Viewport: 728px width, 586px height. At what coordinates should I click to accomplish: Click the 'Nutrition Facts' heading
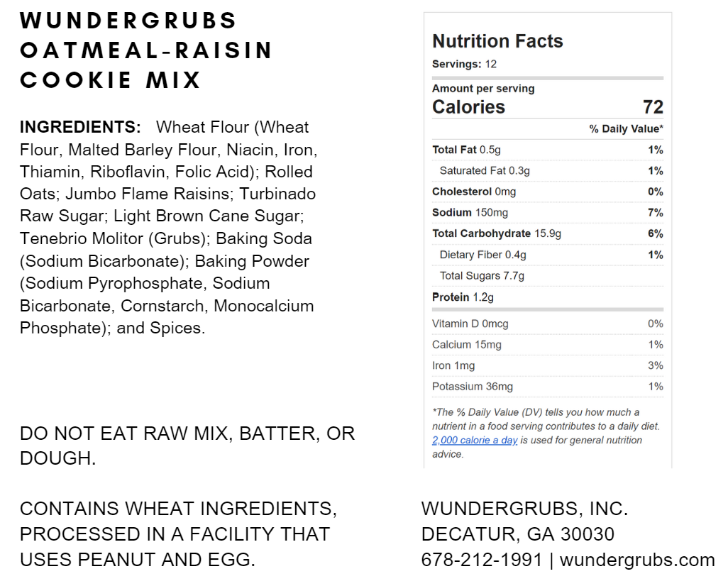pyautogui.click(x=497, y=41)
